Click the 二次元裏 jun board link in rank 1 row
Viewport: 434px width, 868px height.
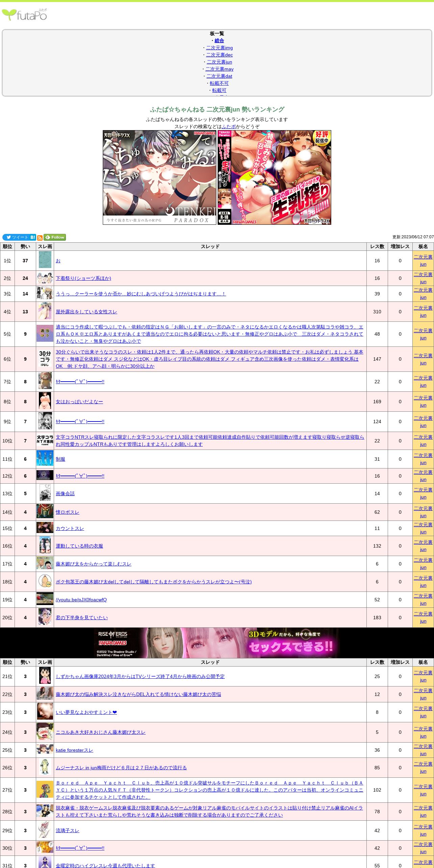tap(423, 261)
